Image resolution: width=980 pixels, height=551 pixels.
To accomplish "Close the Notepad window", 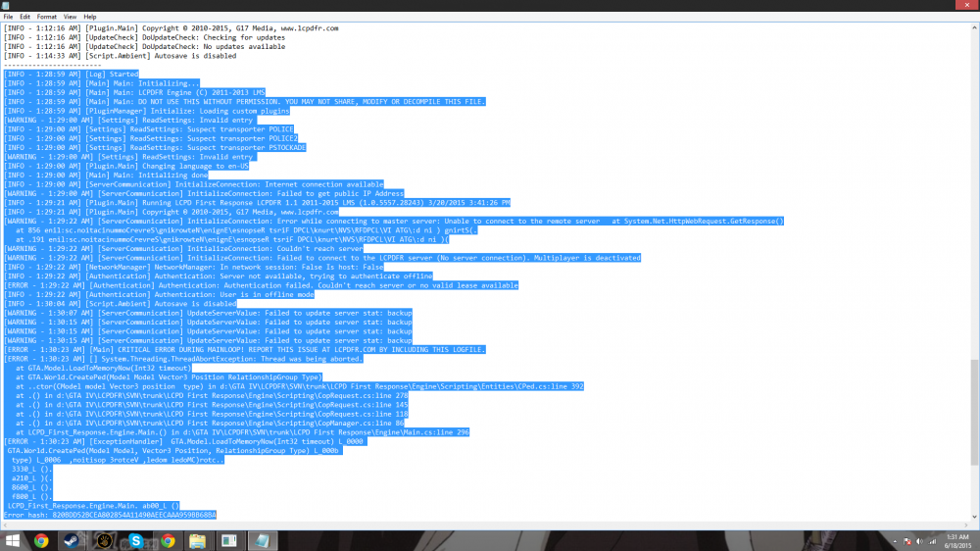I will click(x=965, y=5).
